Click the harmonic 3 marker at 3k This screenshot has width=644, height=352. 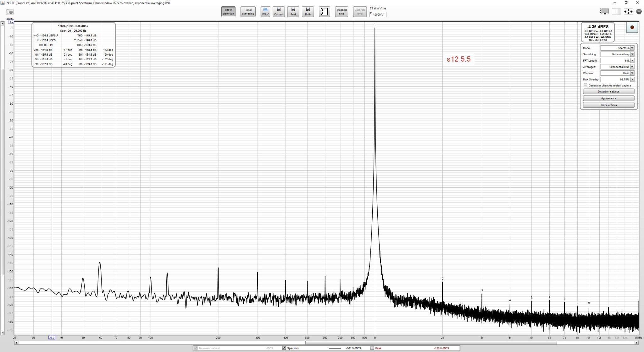[x=482, y=290]
